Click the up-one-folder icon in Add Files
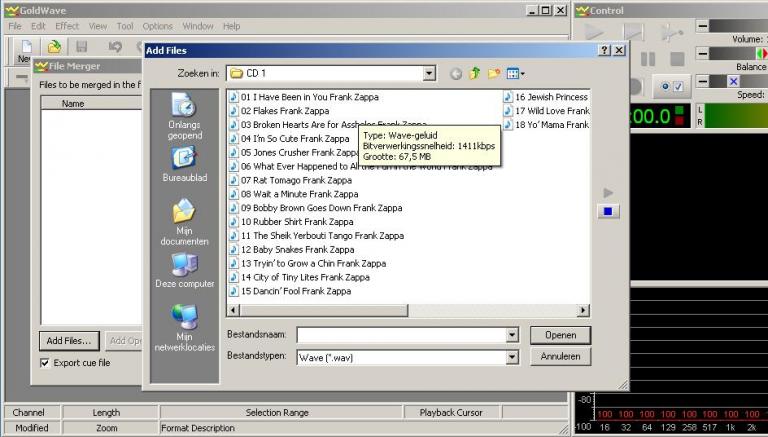Screen dimensions: 768x437 (x=475, y=73)
